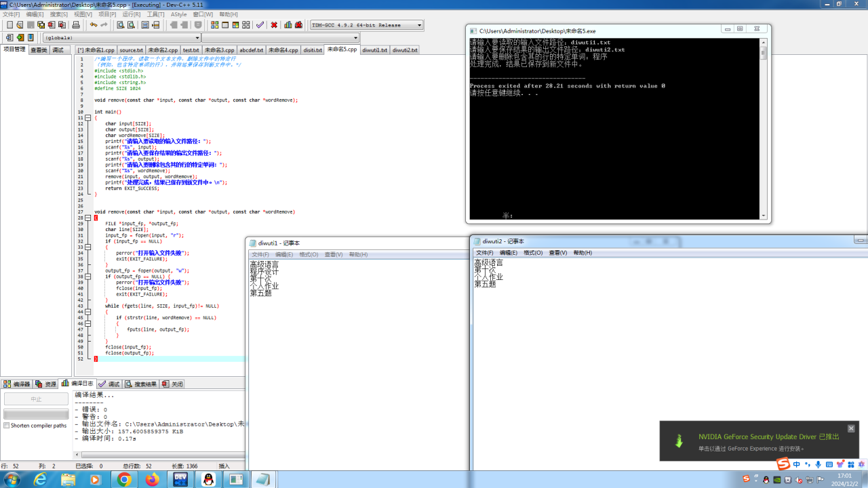Collapse the main function fold marker at line 11
This screenshot has width=868, height=488.
click(x=87, y=118)
